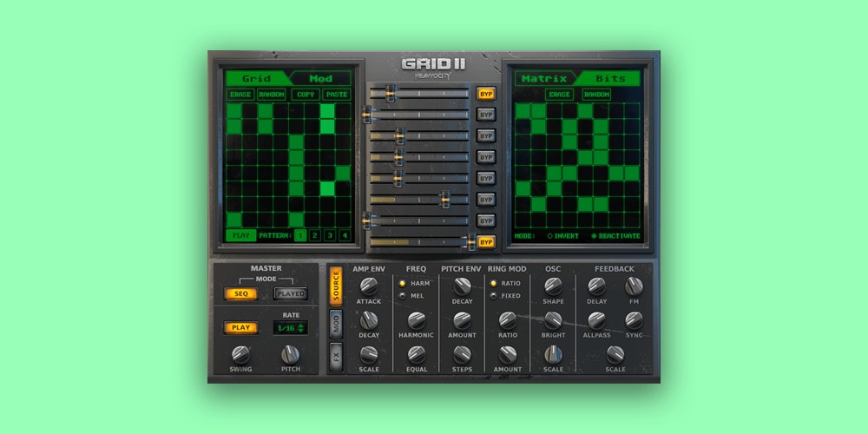
Task: Toggle the fifth BYP bypass button
Action: point(486,178)
